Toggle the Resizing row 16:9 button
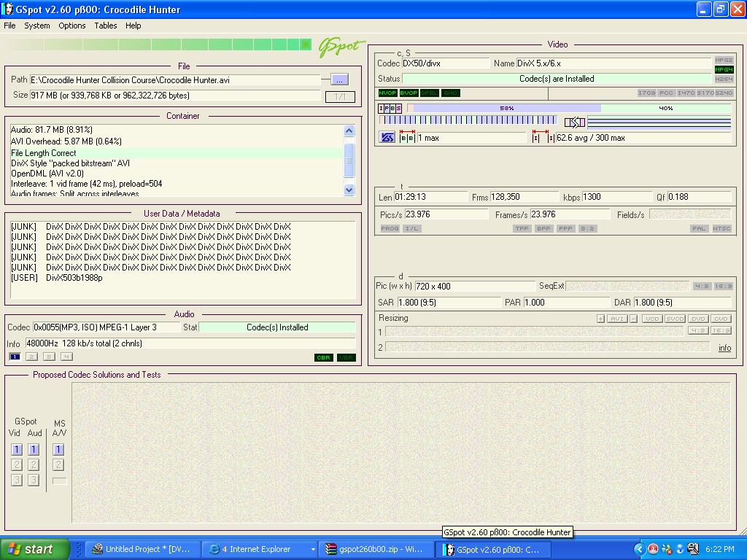Viewport: 747px width, 560px height. click(x=721, y=330)
